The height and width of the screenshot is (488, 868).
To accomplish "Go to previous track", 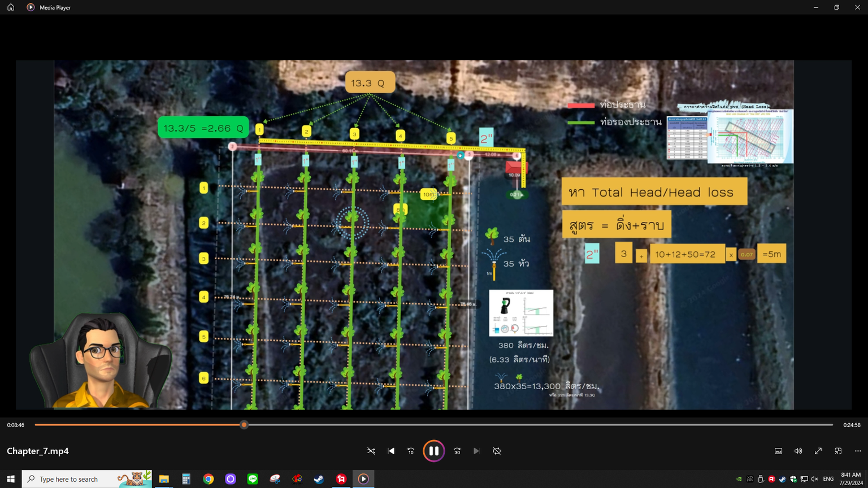I will click(391, 451).
